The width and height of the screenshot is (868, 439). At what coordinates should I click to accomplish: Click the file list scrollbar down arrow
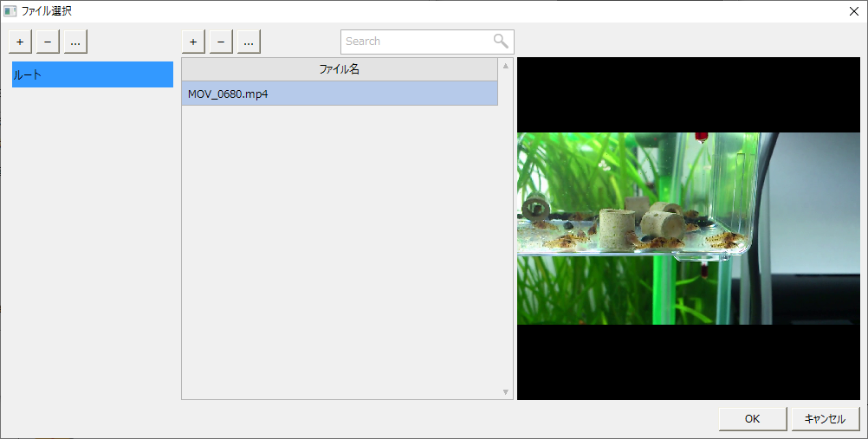coord(506,392)
